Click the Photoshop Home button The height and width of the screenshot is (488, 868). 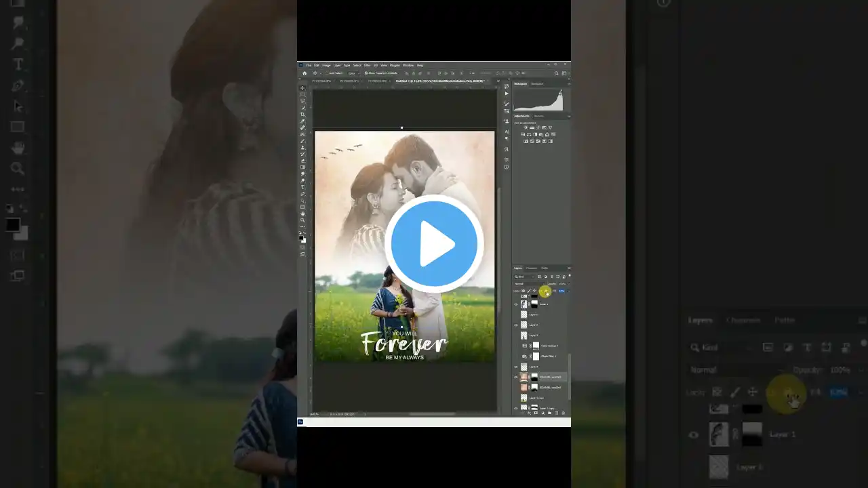coord(304,73)
